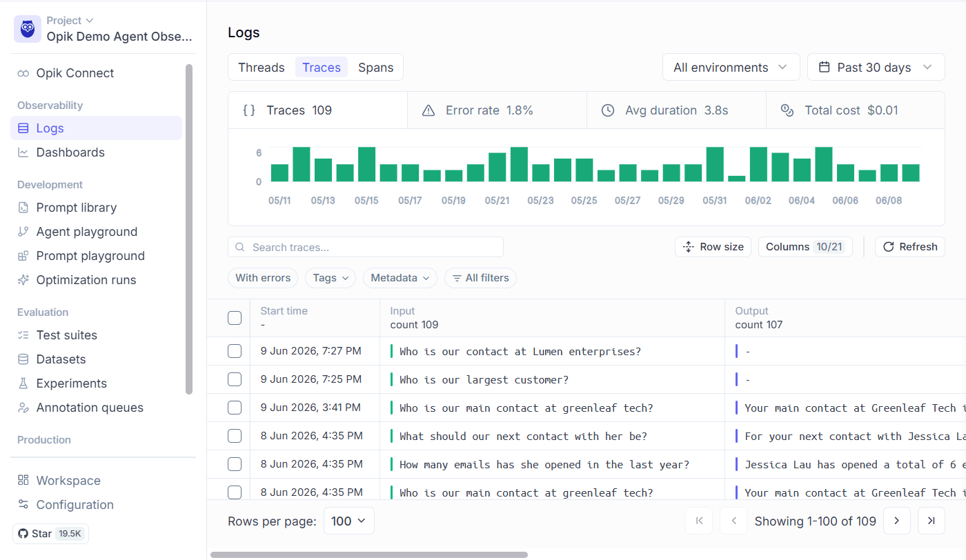Check the row for 'Who is our largest customer?'
Viewport: 966px width, 560px height.
235,380
